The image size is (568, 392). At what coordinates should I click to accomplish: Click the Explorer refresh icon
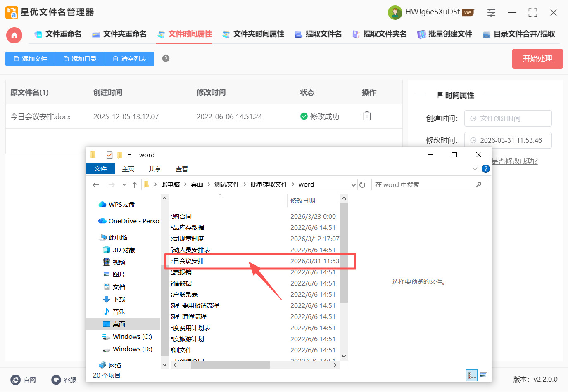[x=362, y=185]
